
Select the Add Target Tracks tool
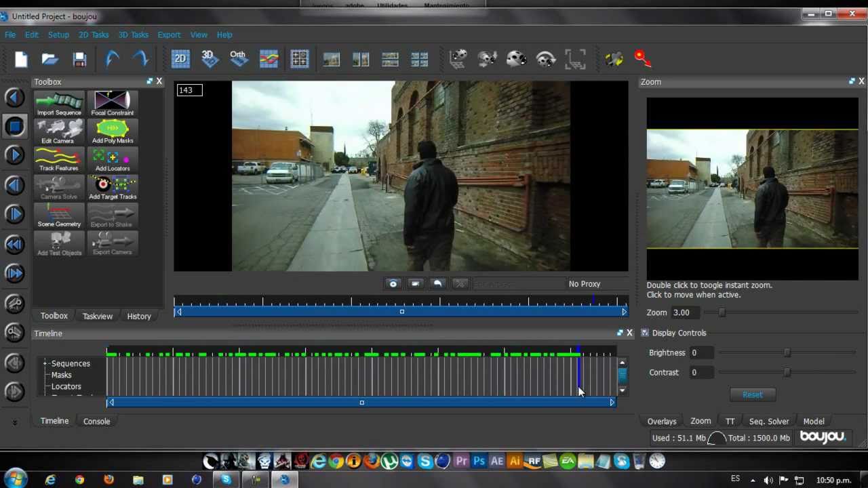pyautogui.click(x=112, y=187)
